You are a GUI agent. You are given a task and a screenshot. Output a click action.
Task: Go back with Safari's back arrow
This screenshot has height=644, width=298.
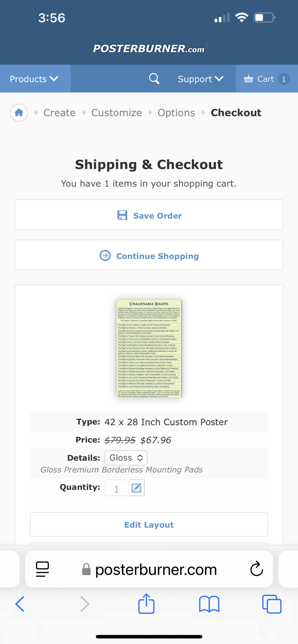tap(20, 604)
